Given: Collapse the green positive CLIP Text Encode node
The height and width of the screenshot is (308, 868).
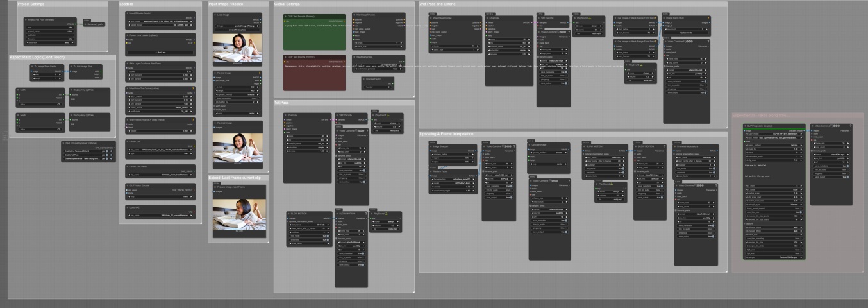Looking at the screenshot, I should pos(286,15).
